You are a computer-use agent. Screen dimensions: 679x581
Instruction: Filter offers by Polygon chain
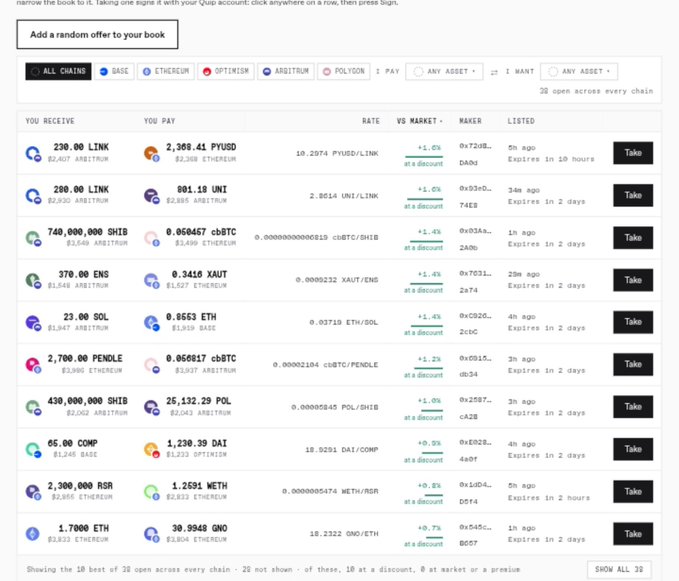344,71
